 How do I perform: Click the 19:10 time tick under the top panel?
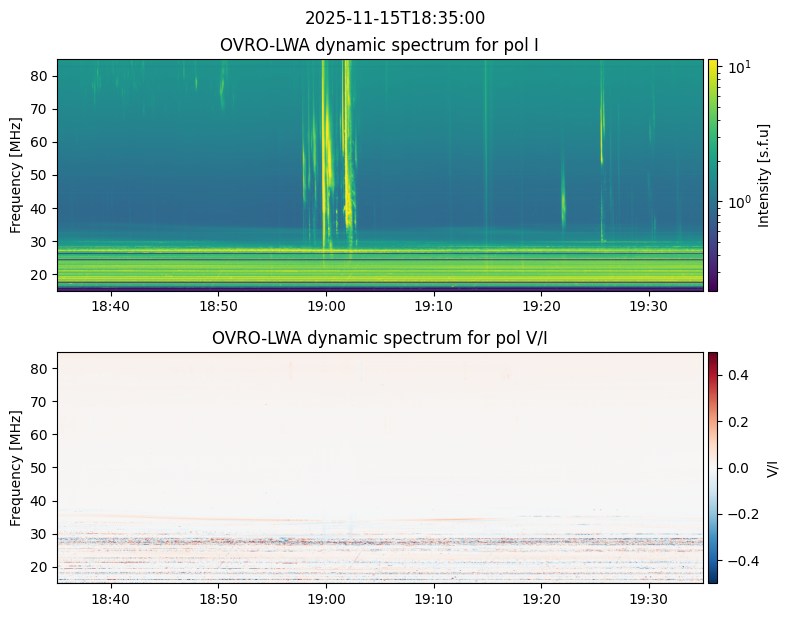click(x=434, y=306)
